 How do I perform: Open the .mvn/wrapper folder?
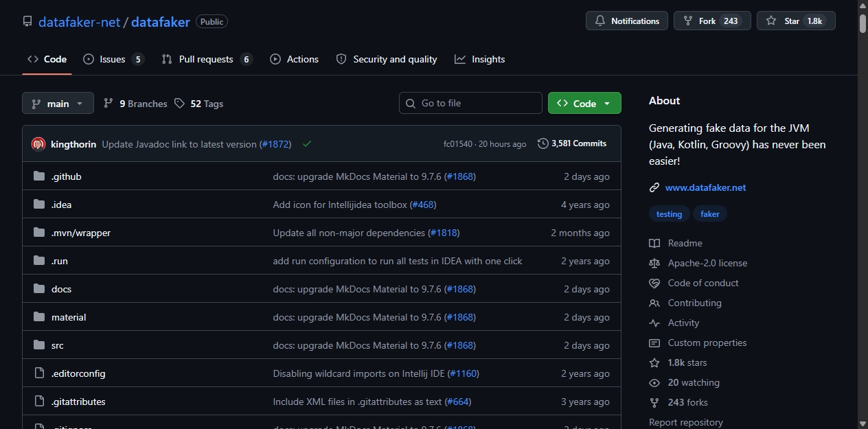(x=81, y=233)
